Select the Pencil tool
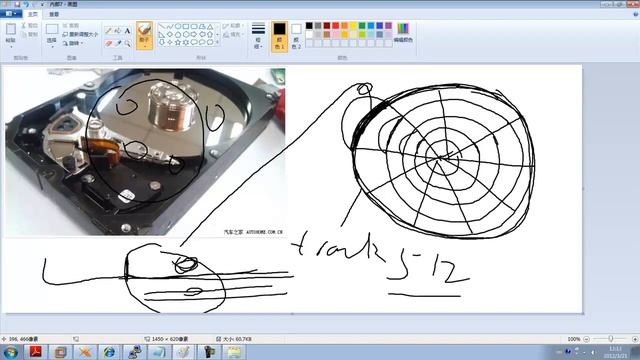 [x=108, y=31]
